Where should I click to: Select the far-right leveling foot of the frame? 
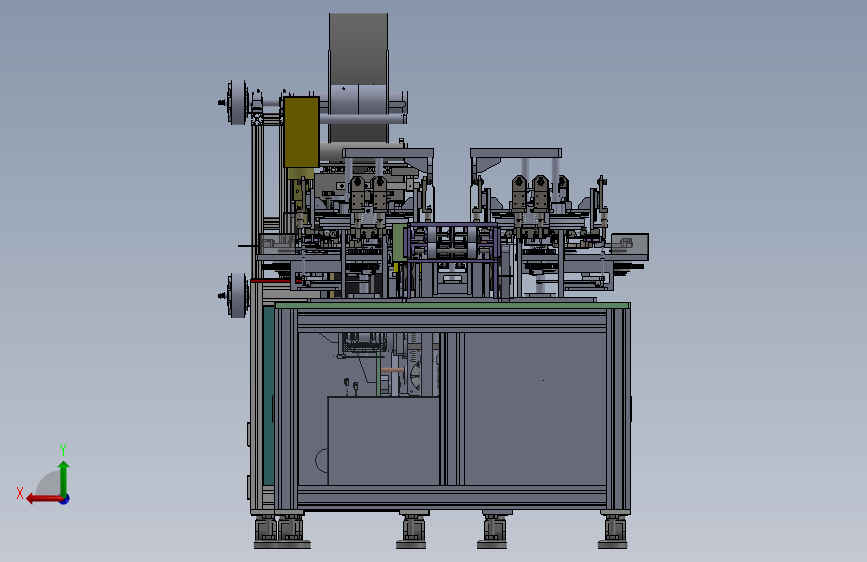click(x=613, y=531)
